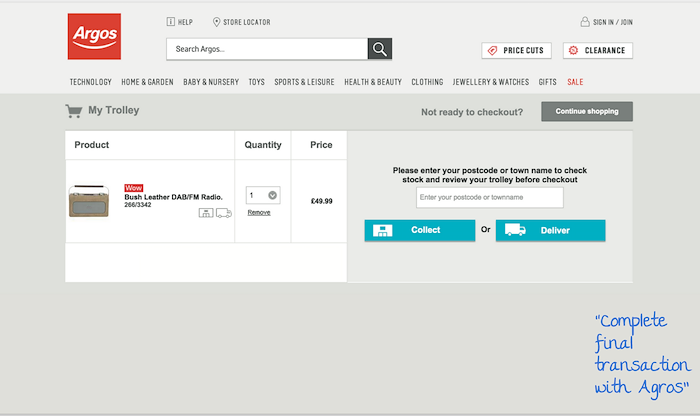Open the Bush Leather DAB/FM Radio link
This screenshot has height=416, width=700.
[x=173, y=197]
